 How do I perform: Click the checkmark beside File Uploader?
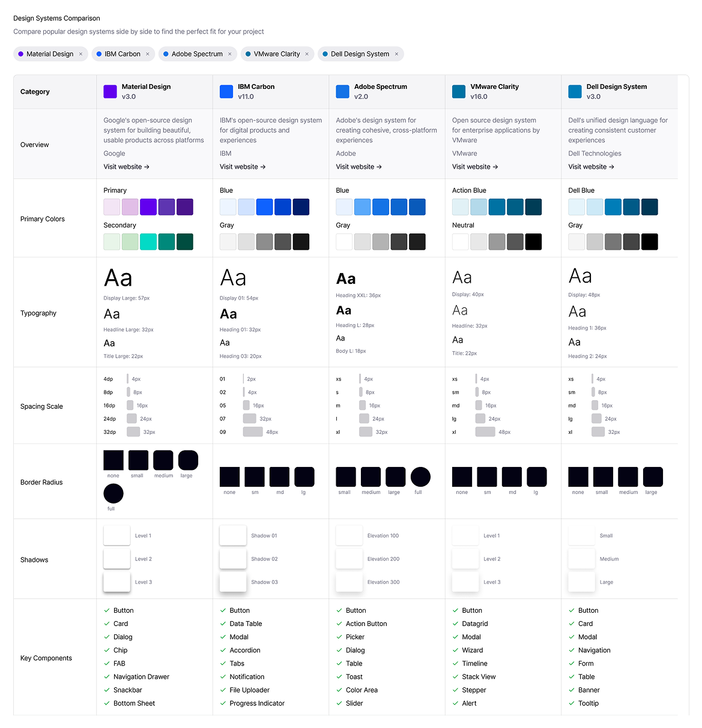[x=223, y=690]
